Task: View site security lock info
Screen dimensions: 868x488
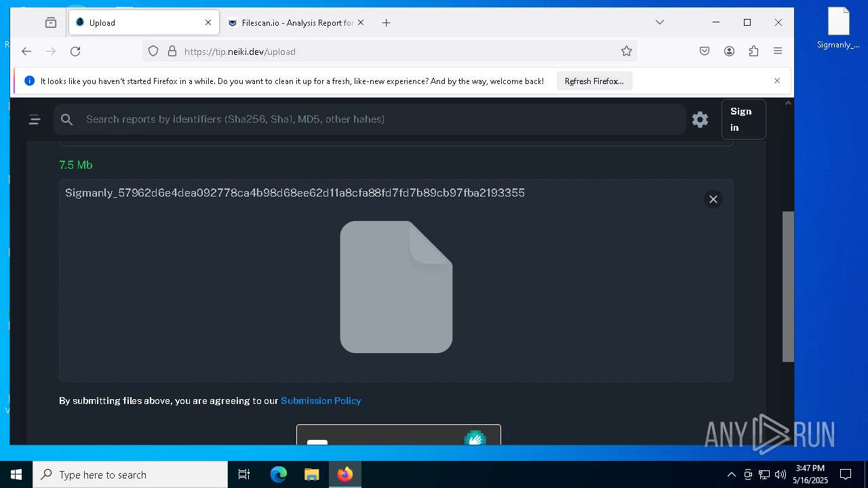Action: pos(172,51)
